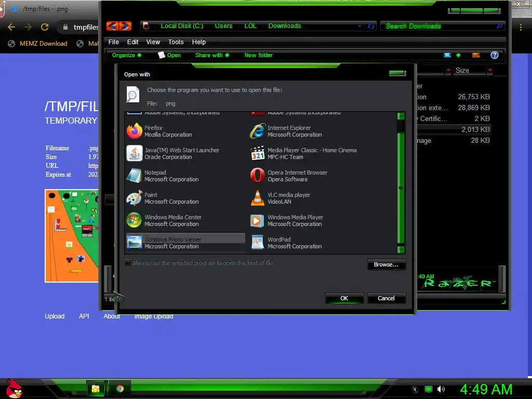Choose WordPad program icon
This screenshot has width=532, height=399.
click(x=257, y=243)
